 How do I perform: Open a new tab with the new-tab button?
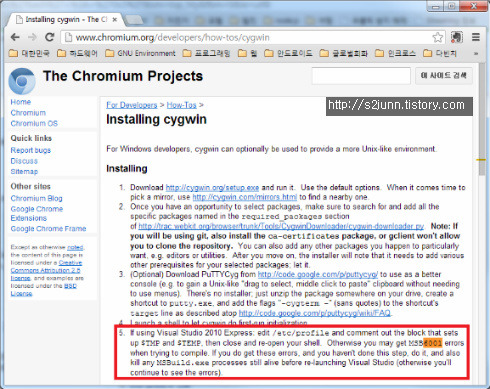pos(134,20)
